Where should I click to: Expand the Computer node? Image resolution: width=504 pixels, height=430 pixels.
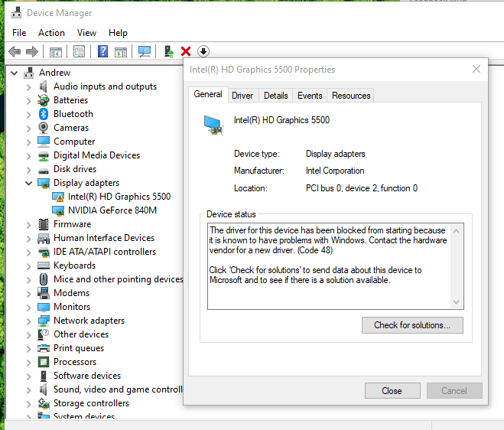coord(28,142)
